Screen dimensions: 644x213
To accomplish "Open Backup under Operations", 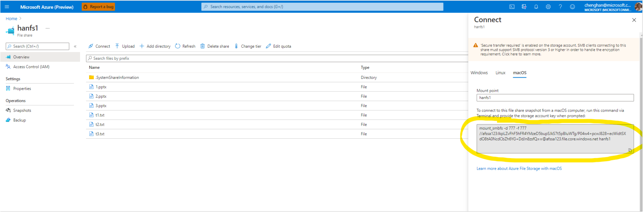I will 19,120.
